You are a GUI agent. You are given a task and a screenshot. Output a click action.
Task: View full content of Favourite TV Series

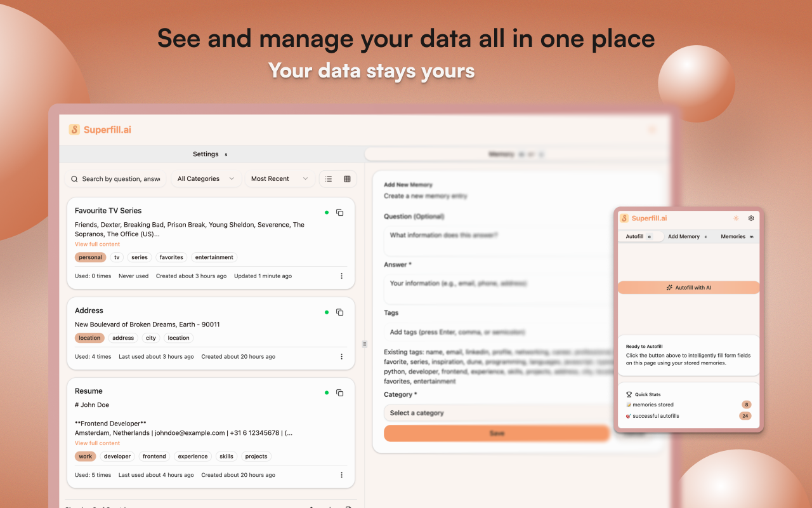pos(97,244)
